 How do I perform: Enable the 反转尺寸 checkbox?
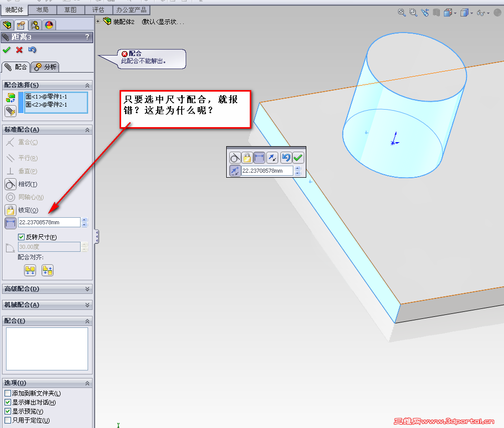click(20, 236)
